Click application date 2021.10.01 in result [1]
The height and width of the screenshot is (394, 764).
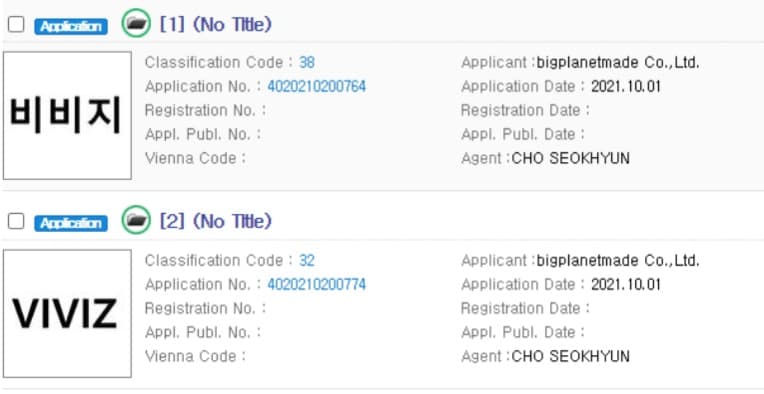(626, 87)
